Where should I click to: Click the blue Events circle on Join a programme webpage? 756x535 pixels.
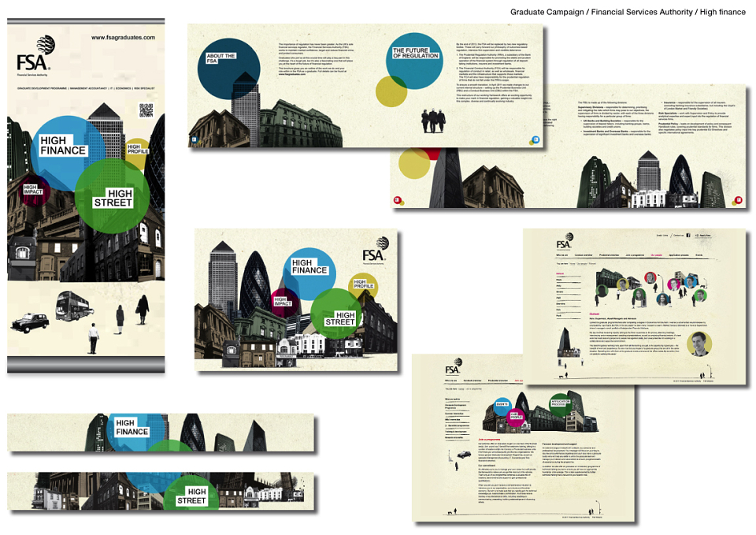coord(502,407)
